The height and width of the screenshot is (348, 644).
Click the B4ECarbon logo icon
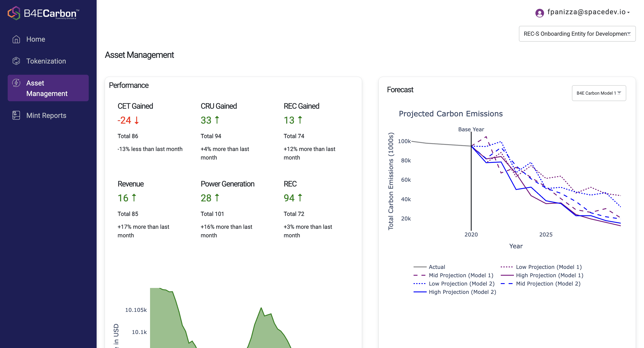[x=14, y=13]
